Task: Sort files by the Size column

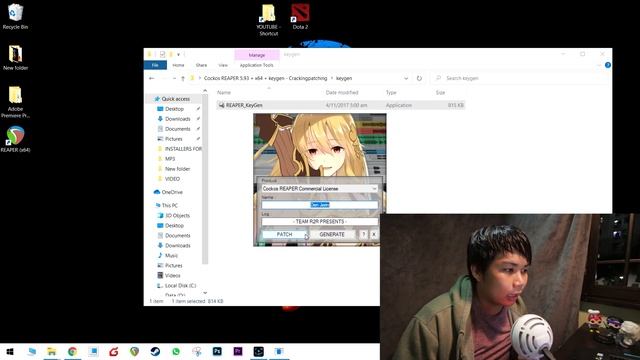Action: tap(440, 93)
